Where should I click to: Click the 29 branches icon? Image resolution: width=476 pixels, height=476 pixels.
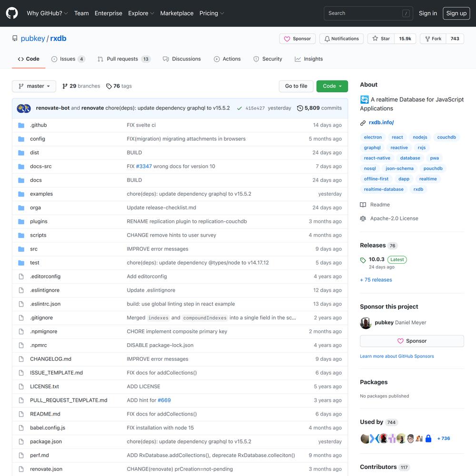(x=65, y=86)
